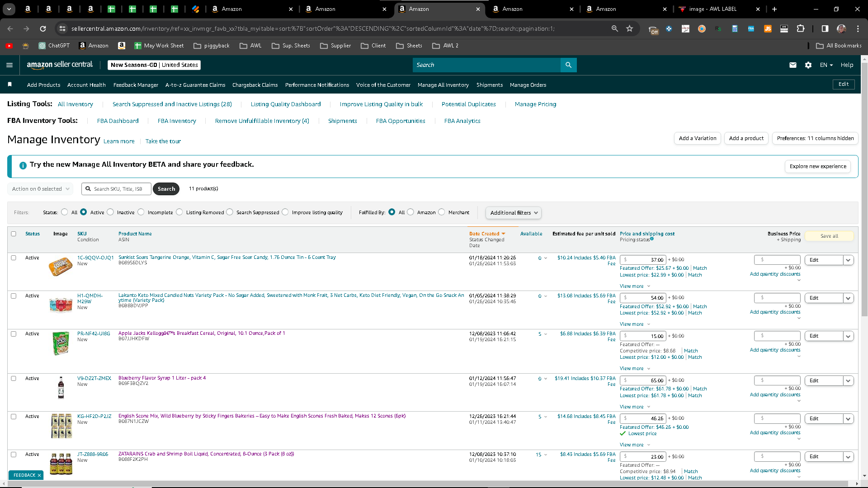Expand available quantity arrow for Apple Jacks row
Screen dimensions: 868x488
[x=546, y=334]
